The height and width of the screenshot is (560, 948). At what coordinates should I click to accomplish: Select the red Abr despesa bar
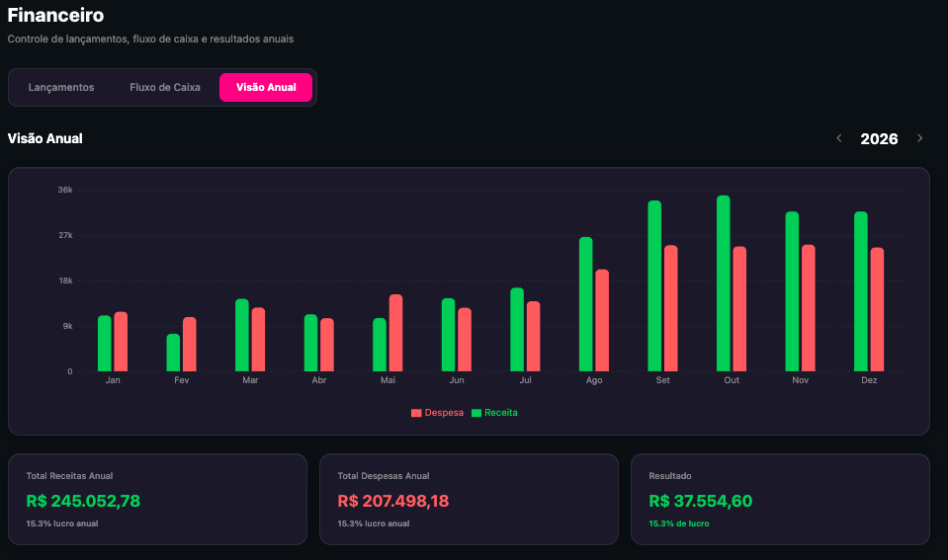point(327,345)
